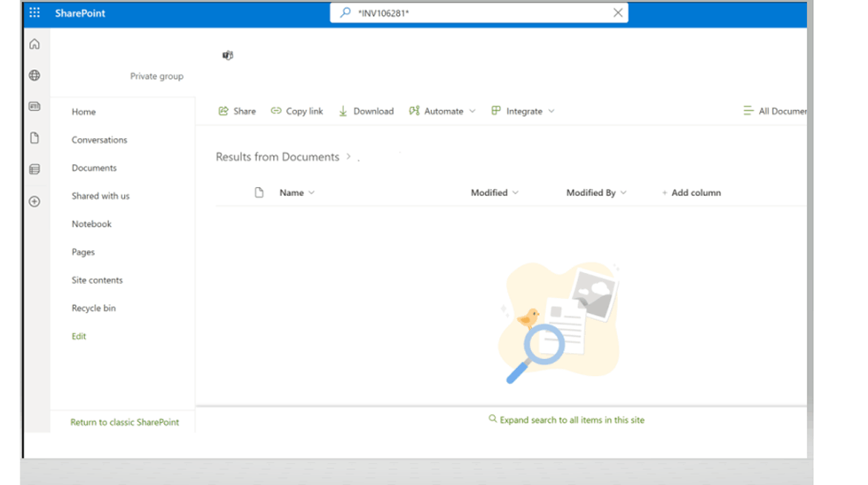868x485 pixels.
Task: Open the Integrate dropdown menu
Action: [522, 112]
